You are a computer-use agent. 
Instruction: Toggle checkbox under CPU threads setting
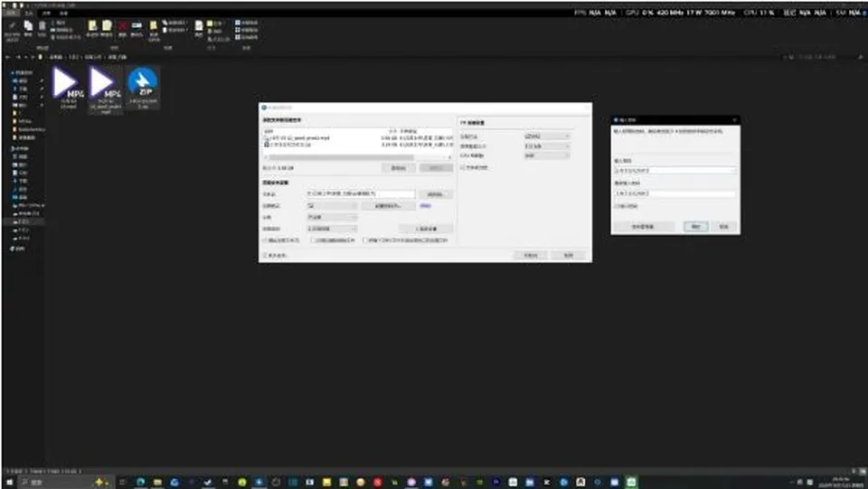(462, 167)
